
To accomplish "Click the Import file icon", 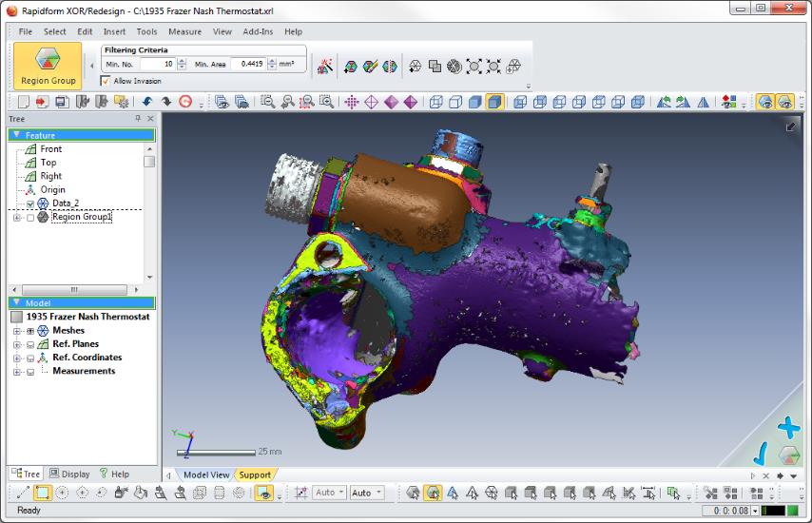I will point(42,102).
